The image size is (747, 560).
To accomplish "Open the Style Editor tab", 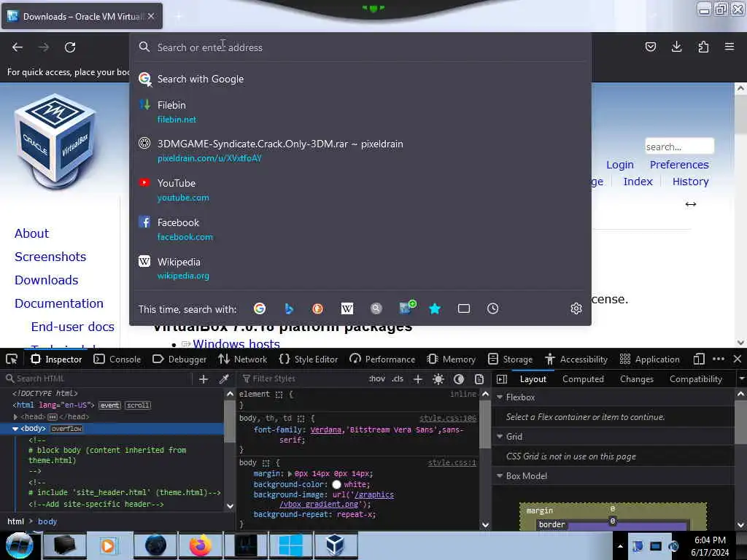I will [309, 359].
